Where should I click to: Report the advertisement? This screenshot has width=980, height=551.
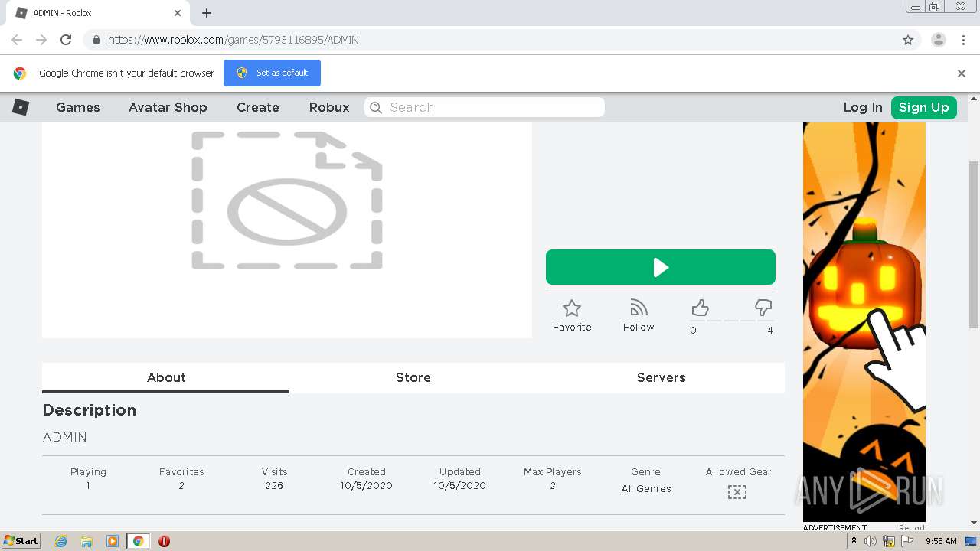912,527
